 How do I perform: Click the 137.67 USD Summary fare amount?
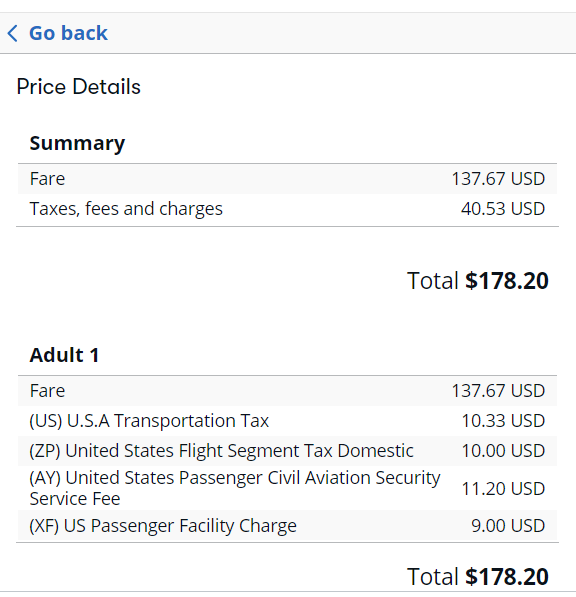(498, 179)
